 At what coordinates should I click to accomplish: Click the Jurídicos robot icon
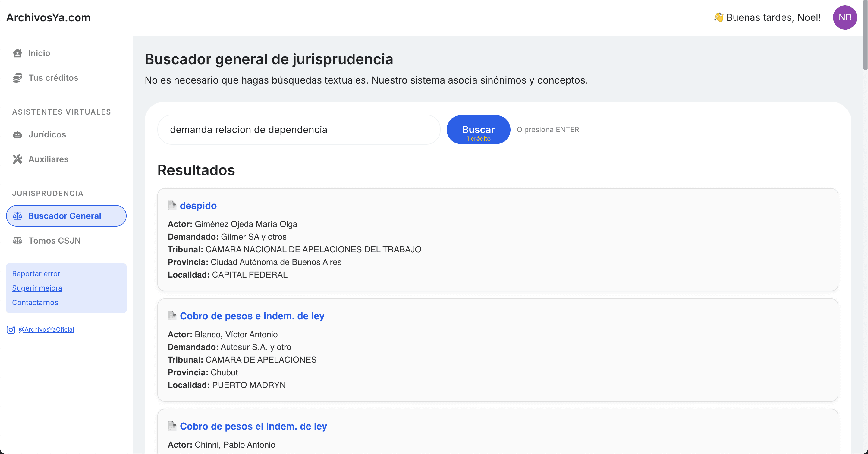click(x=18, y=134)
